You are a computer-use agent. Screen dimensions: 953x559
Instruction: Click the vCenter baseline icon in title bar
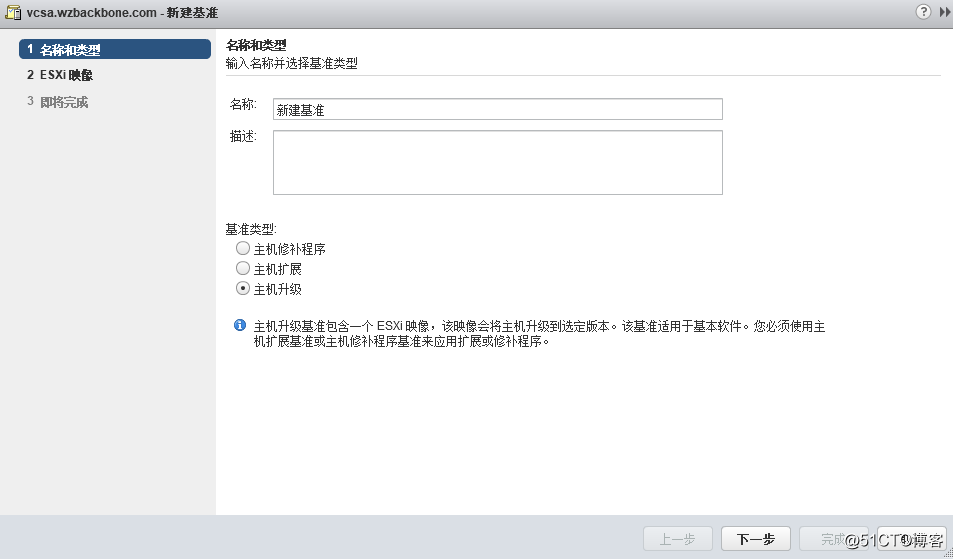13,12
